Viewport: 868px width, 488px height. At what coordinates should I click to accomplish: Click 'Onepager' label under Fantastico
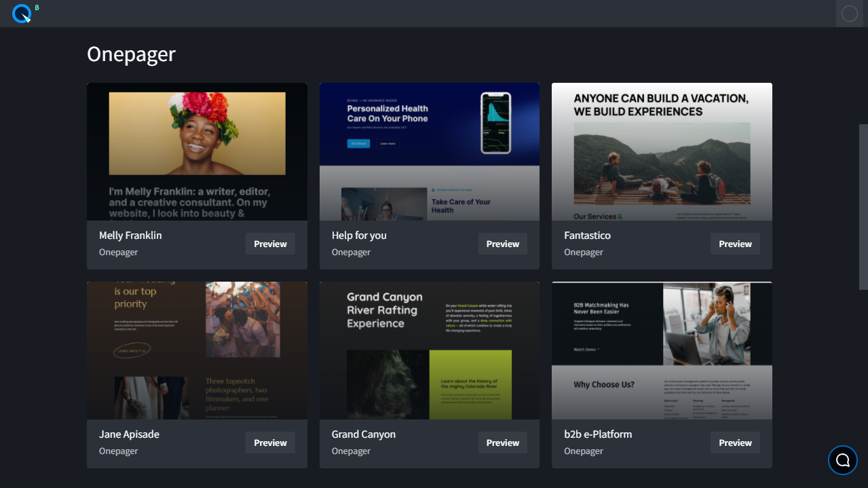click(584, 252)
